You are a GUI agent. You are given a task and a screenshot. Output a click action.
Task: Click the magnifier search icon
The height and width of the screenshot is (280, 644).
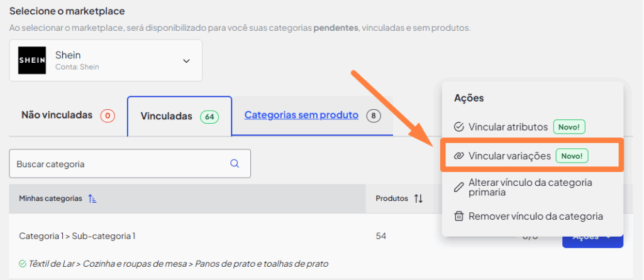pos(235,164)
